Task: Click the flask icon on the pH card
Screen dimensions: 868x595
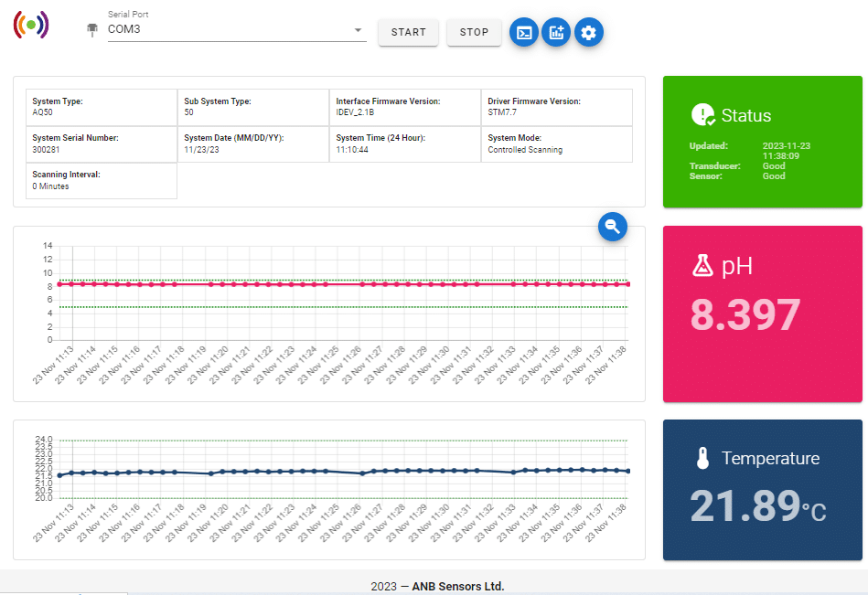Action: [x=701, y=266]
